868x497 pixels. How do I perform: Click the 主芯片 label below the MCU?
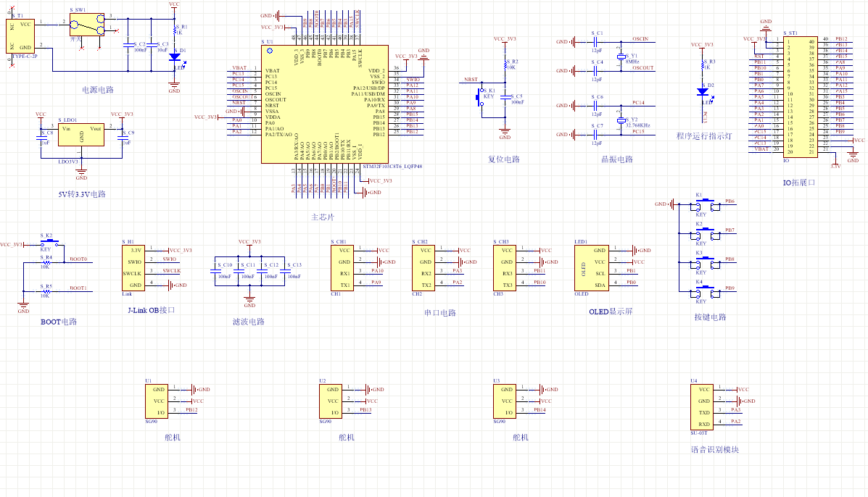point(323,217)
